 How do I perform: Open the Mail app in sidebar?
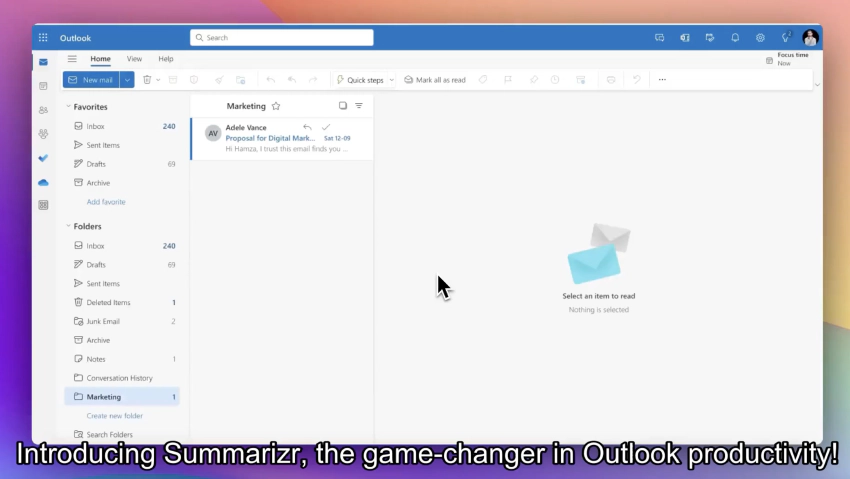tap(43, 62)
